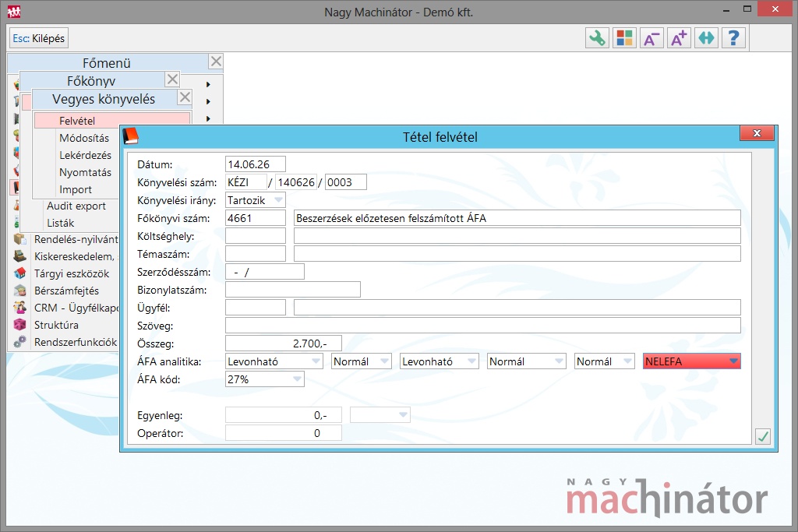Decrease font size with A- icon
The image size is (798, 532).
[651, 38]
